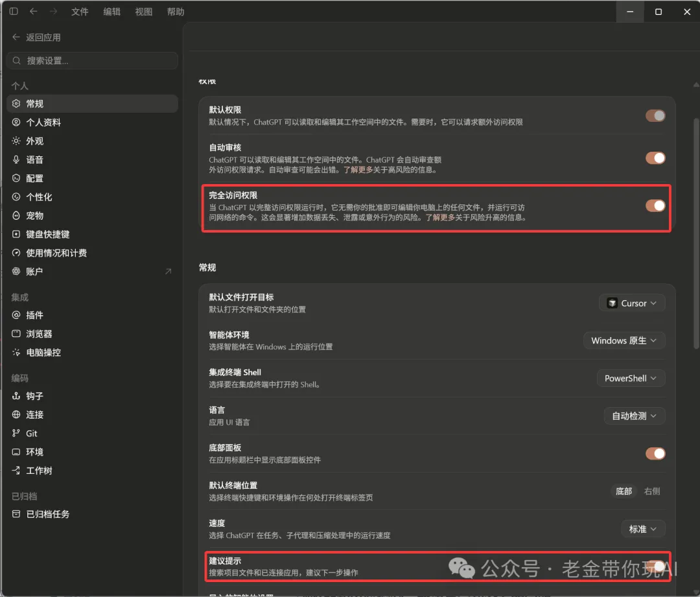
Task: Toggle the 底部面板 switch
Action: [655, 454]
